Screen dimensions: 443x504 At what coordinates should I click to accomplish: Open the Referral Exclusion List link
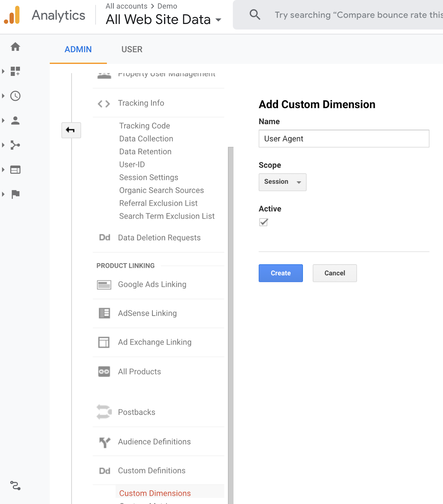[158, 203]
